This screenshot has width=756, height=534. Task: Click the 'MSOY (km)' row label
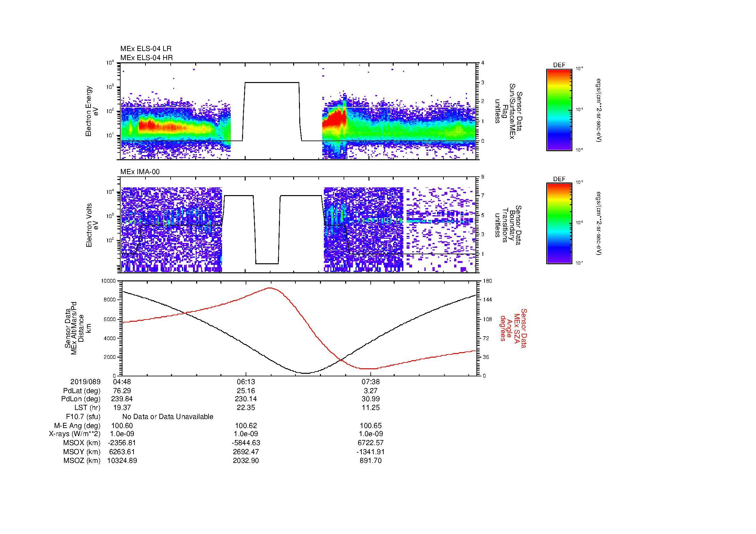point(82,452)
